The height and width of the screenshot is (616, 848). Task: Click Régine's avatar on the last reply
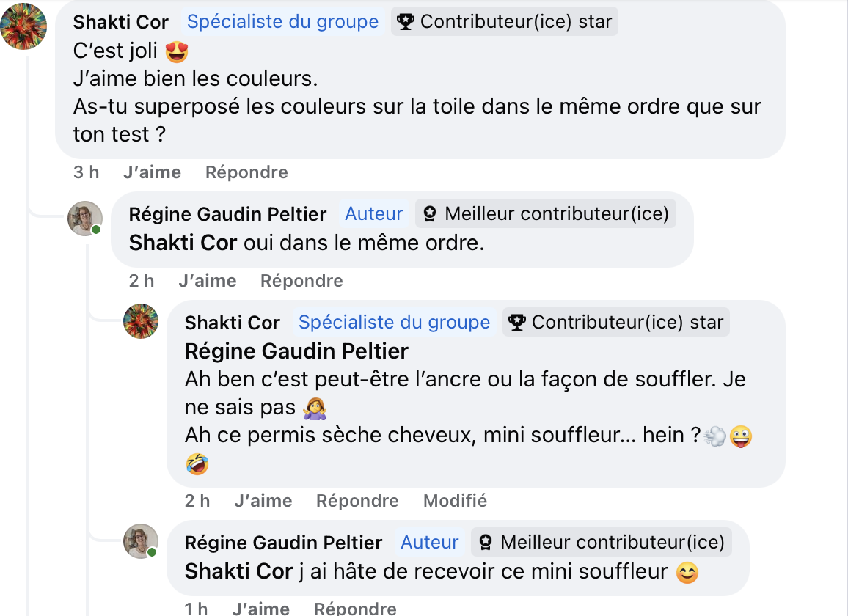[141, 541]
